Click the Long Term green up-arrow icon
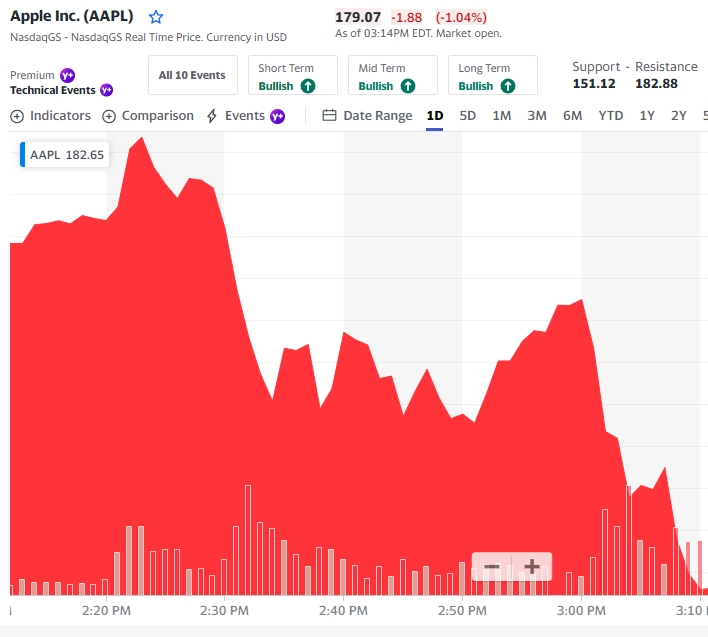708x637 pixels. coord(508,86)
